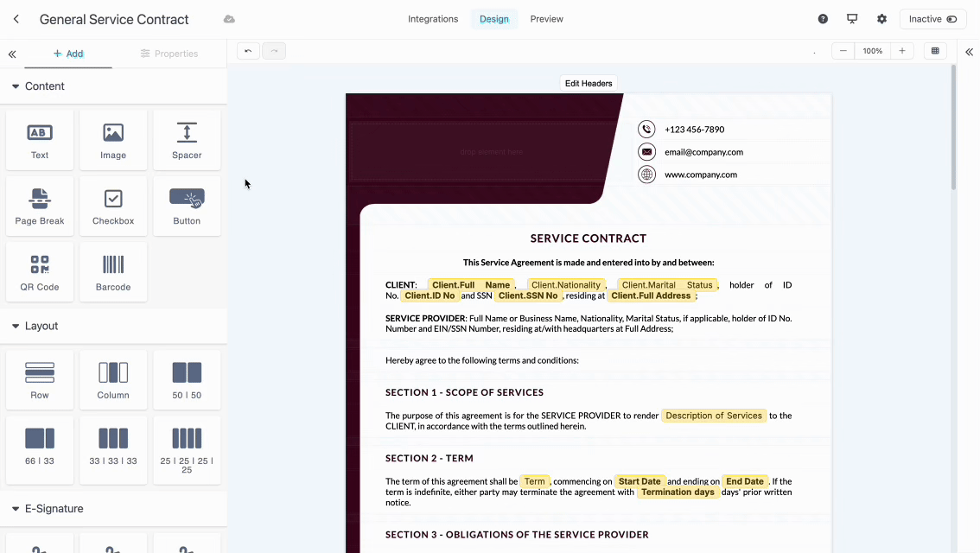
Task: Choose the QR Code element
Action: [x=40, y=271]
